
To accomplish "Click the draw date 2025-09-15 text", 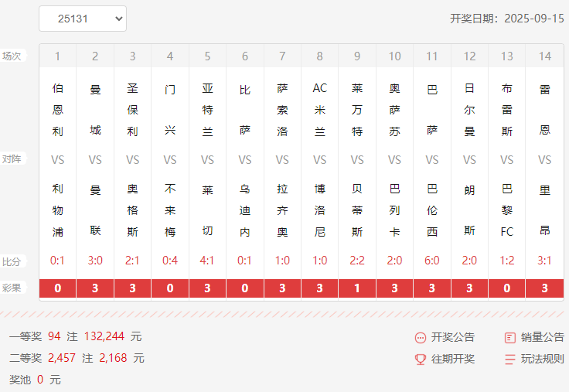I will click(534, 19).
